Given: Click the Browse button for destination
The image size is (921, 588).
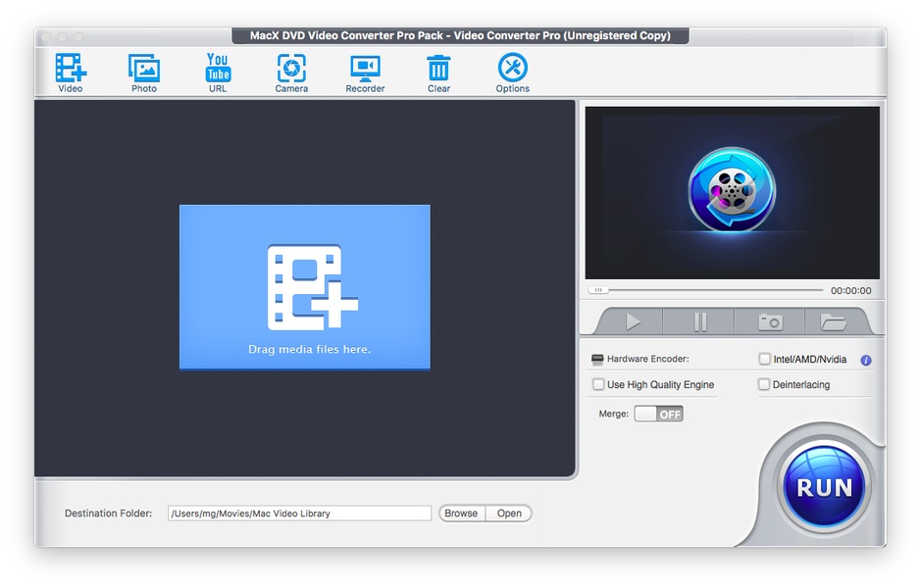Looking at the screenshot, I should pyautogui.click(x=461, y=514).
